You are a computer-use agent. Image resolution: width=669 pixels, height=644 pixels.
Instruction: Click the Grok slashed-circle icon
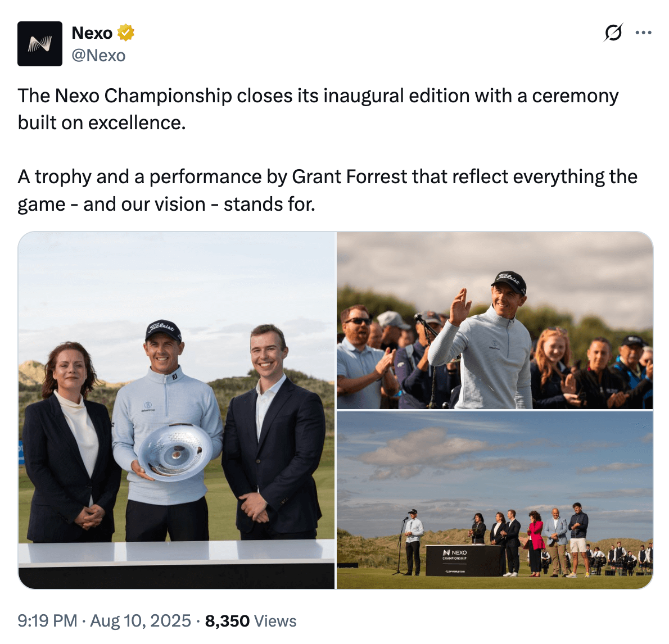tap(613, 33)
